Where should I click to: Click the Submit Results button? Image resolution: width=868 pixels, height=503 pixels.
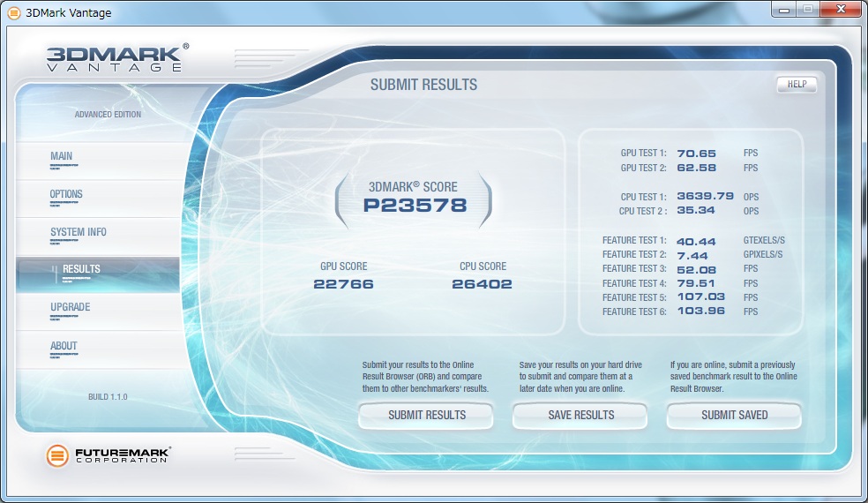tap(426, 416)
